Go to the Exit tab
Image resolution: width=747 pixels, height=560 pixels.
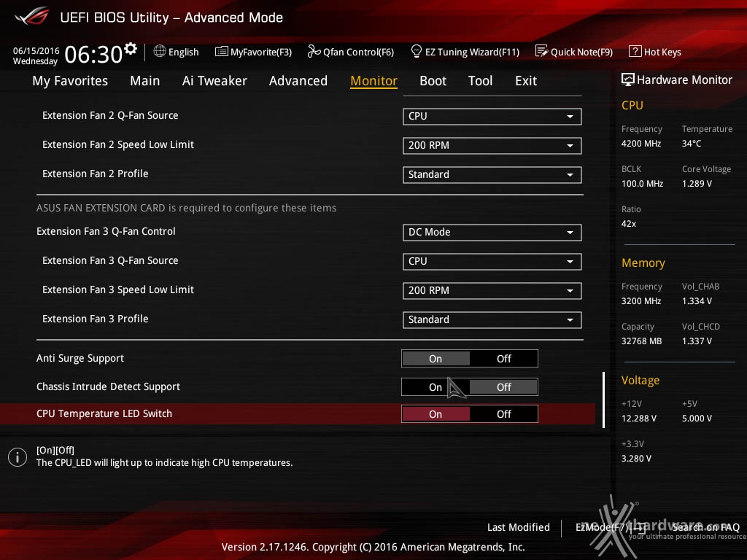point(526,81)
